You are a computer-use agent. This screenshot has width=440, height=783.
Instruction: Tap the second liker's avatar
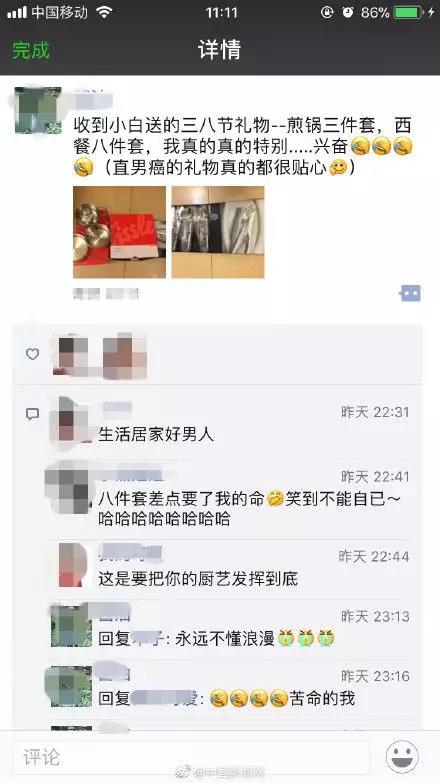pos(124,355)
